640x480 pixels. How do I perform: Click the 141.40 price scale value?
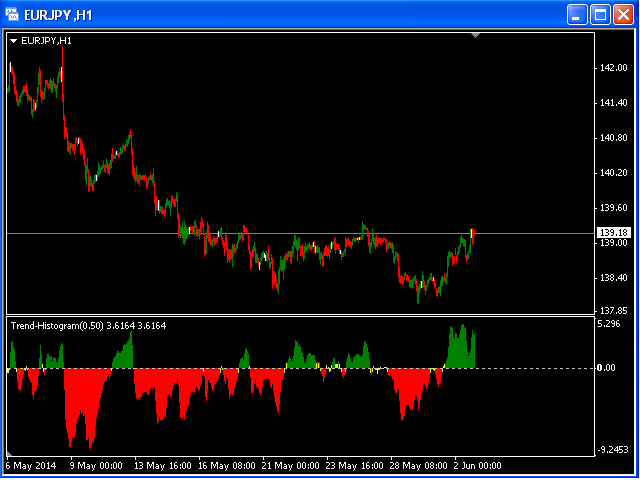click(x=613, y=103)
